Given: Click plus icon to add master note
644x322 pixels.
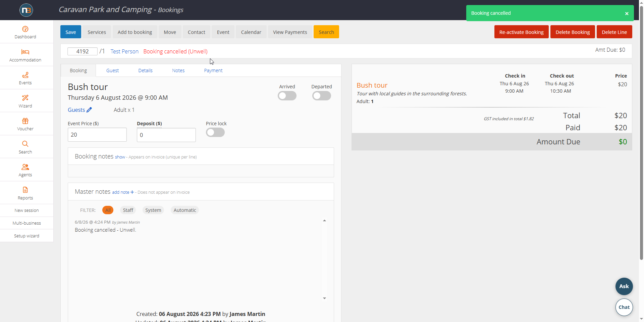Looking at the screenshot, I should click(x=132, y=192).
